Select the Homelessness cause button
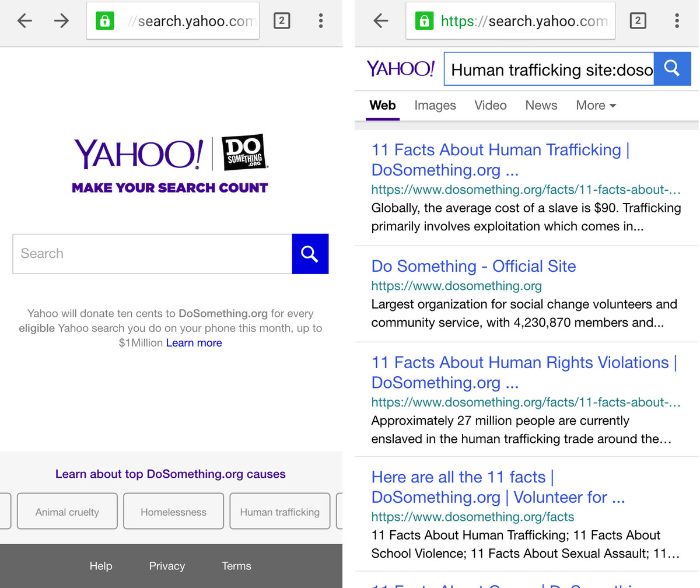The width and height of the screenshot is (700, 588). click(173, 512)
